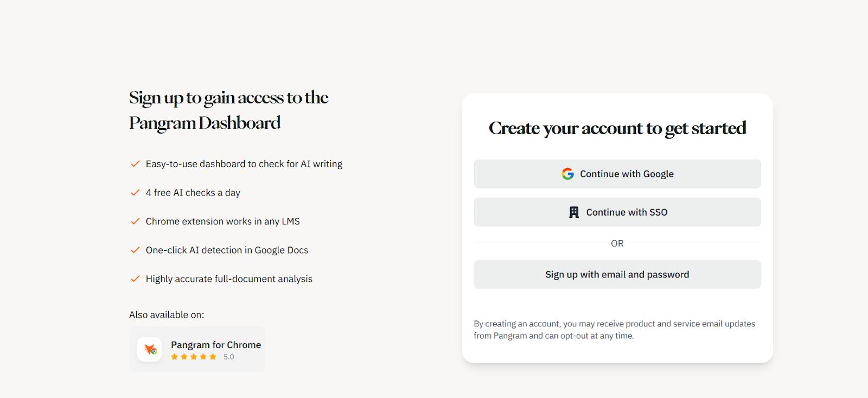This screenshot has width=868, height=398.
Task: Click the last orange rating star
Action: (213, 357)
